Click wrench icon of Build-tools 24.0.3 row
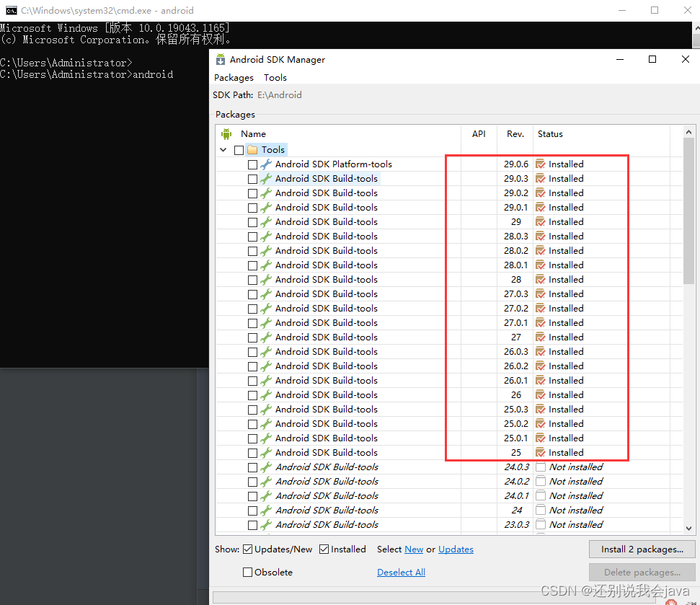Viewport: 700px width, 605px height. pyautogui.click(x=266, y=467)
